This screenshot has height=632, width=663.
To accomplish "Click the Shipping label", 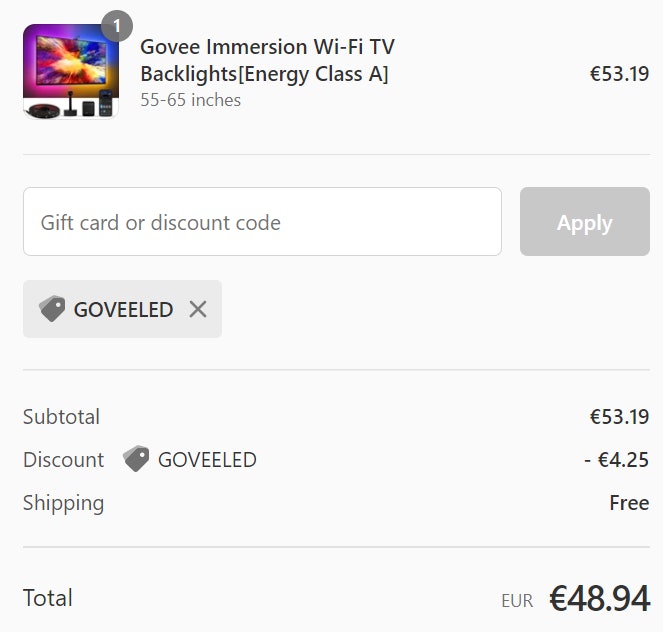I will click(63, 503).
